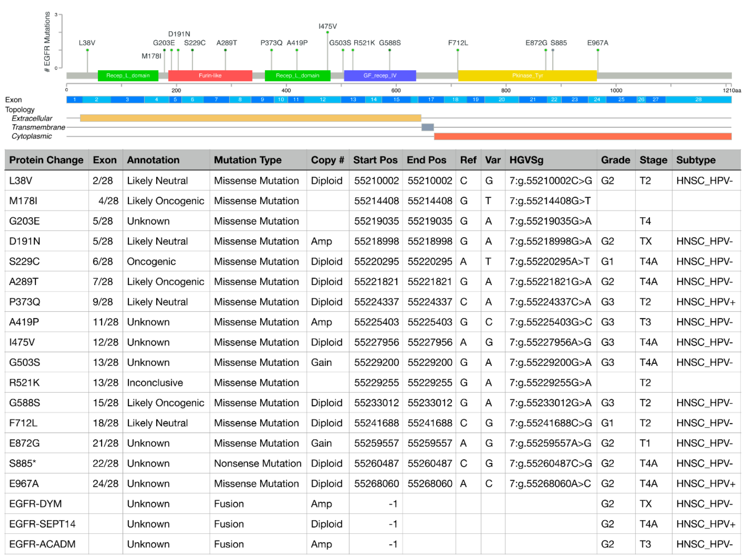746x560 pixels.
Task: Click the gray Transmembrane topology segment
Action: (x=427, y=127)
